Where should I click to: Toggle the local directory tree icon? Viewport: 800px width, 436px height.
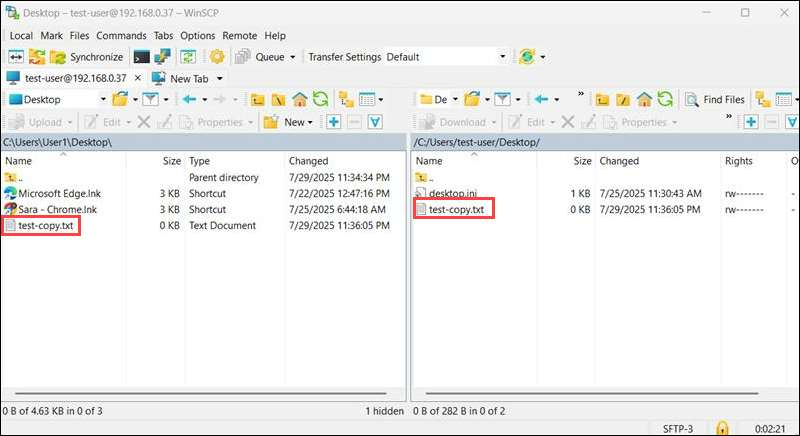click(346, 99)
